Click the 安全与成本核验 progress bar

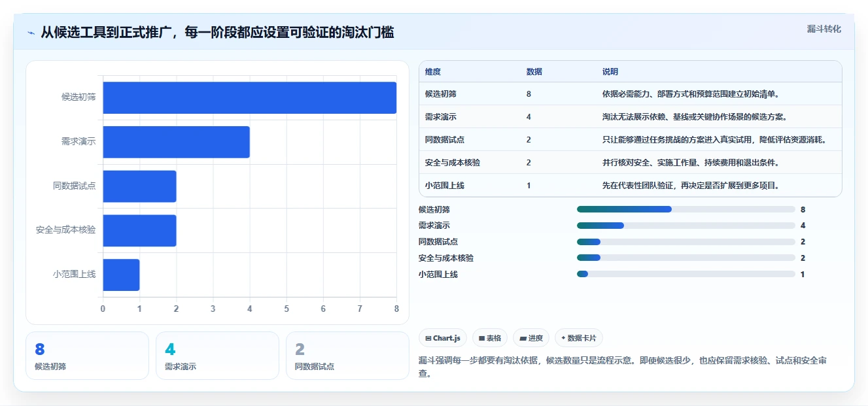pyautogui.click(x=686, y=258)
